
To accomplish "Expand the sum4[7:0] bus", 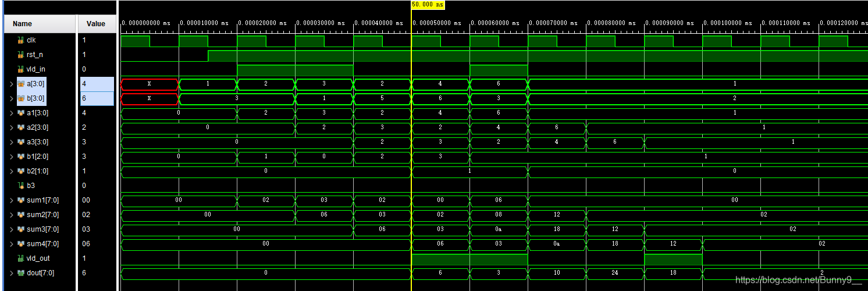I will [11, 244].
